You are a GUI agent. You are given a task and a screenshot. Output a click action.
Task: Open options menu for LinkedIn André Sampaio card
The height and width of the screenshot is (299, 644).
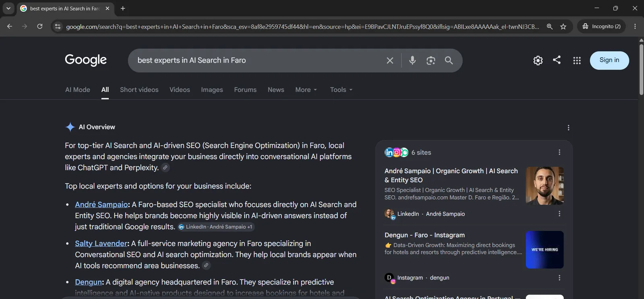[559, 214]
